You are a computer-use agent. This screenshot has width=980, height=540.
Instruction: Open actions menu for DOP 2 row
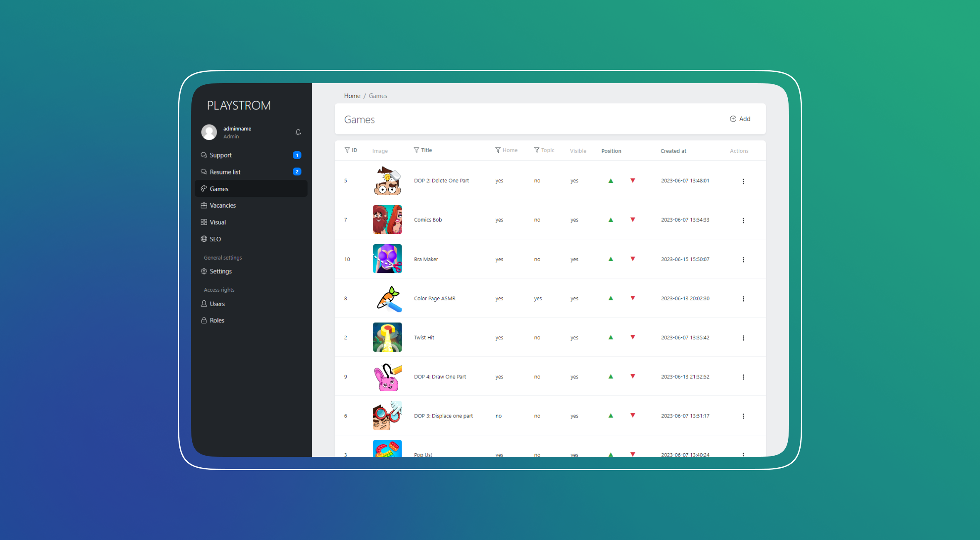[743, 181]
